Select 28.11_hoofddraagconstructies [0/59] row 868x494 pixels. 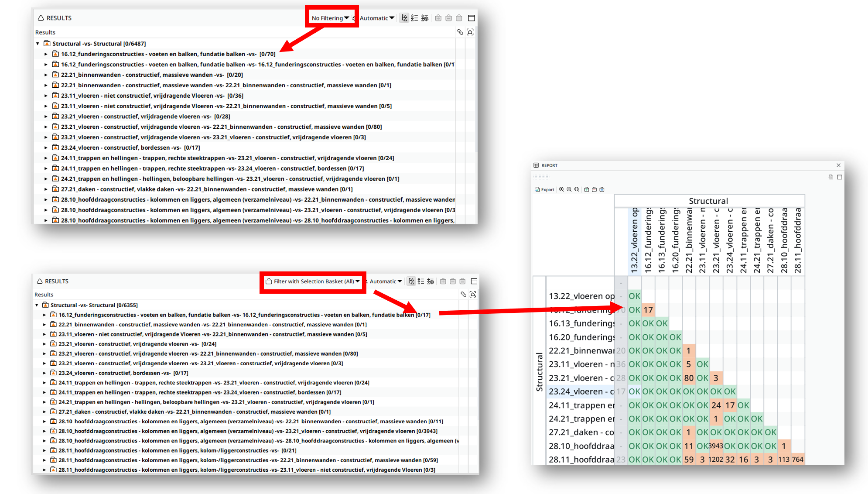pyautogui.click(x=244, y=460)
